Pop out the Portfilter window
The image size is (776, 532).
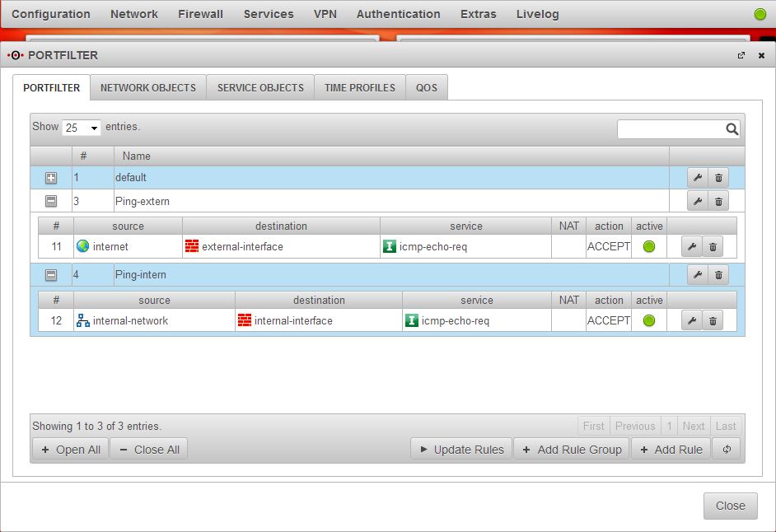point(741,56)
